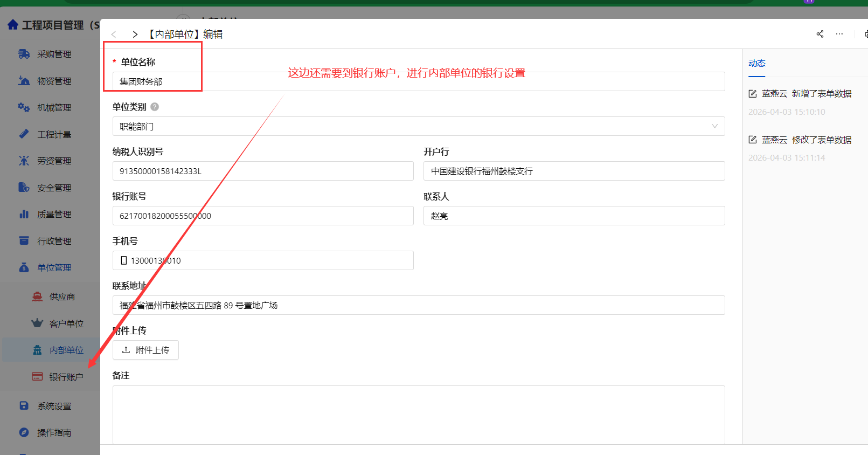Click the 纳税人识别号 input field
This screenshot has width=868, height=455.
pyautogui.click(x=263, y=171)
